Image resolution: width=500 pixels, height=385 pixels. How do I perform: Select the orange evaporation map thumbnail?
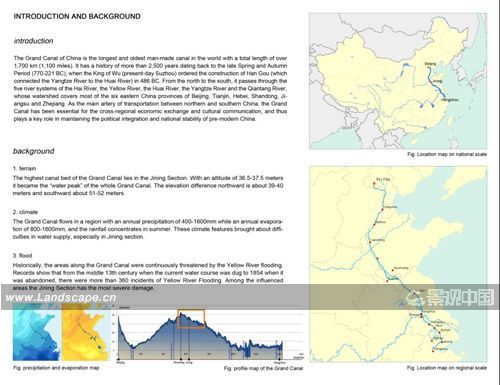point(86,334)
